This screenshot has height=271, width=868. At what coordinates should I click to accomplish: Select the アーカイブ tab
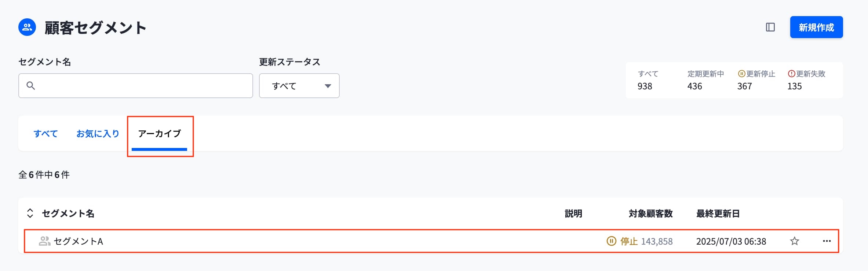tap(160, 134)
